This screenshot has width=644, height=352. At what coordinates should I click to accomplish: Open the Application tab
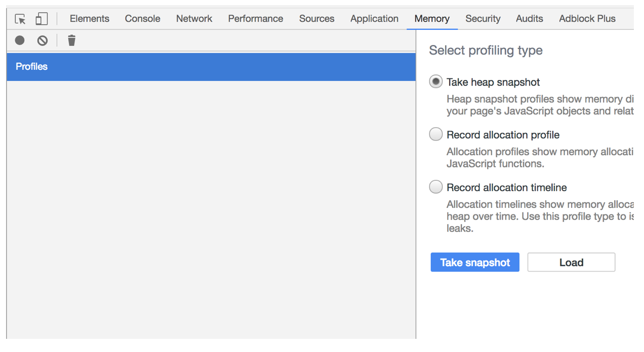375,19
